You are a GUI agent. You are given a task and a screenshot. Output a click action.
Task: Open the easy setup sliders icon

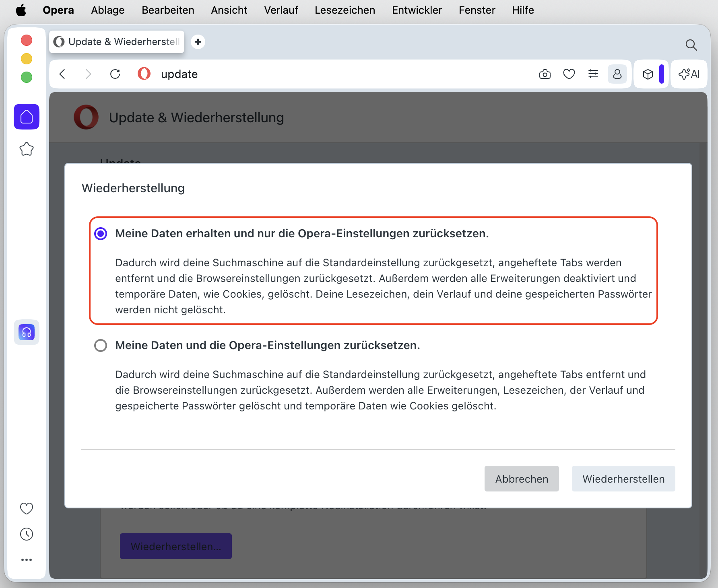(593, 74)
